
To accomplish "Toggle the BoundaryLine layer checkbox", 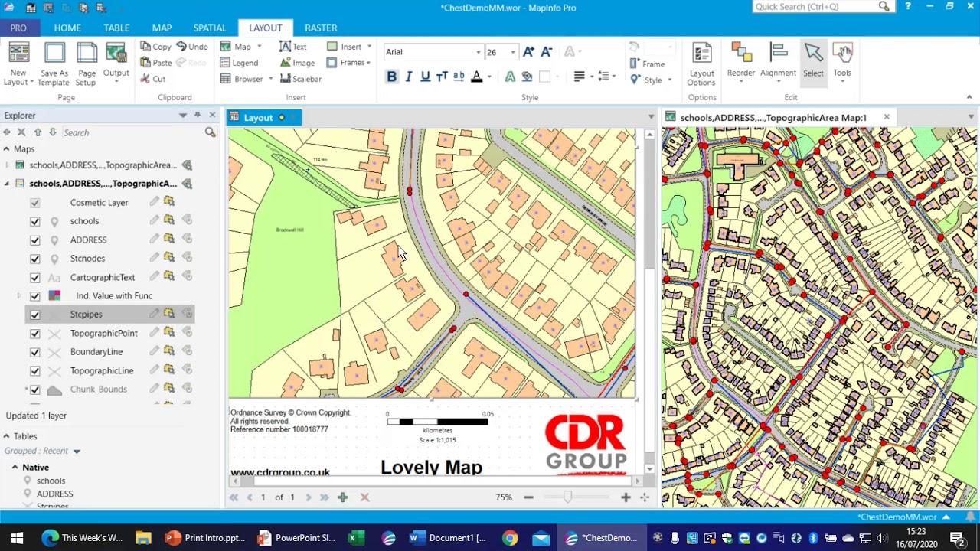I will coord(34,352).
